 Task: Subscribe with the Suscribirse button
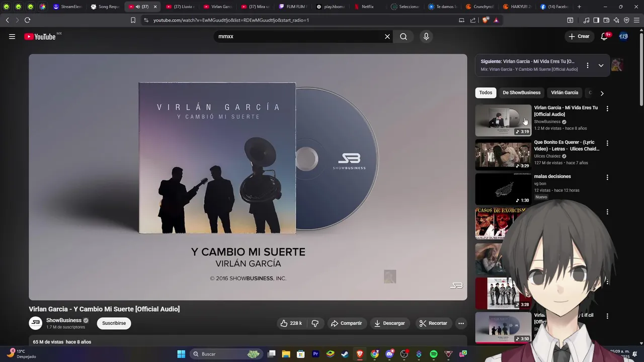[x=114, y=323]
